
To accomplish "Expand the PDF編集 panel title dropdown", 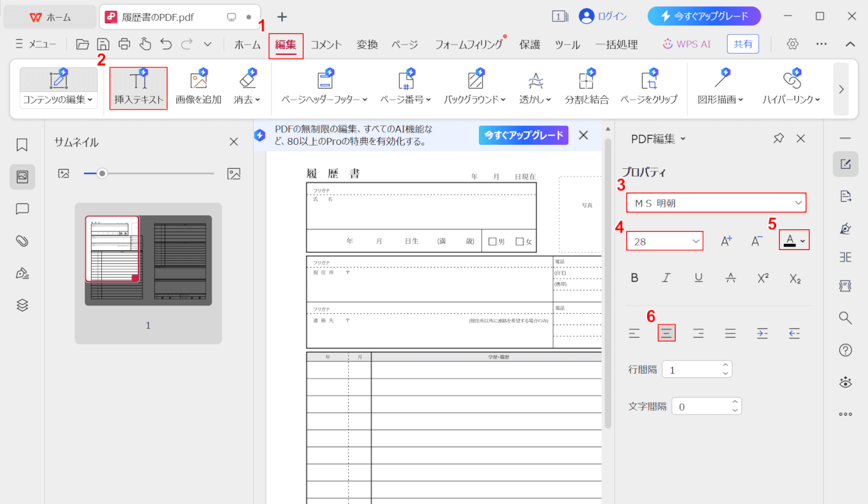I will coord(684,139).
